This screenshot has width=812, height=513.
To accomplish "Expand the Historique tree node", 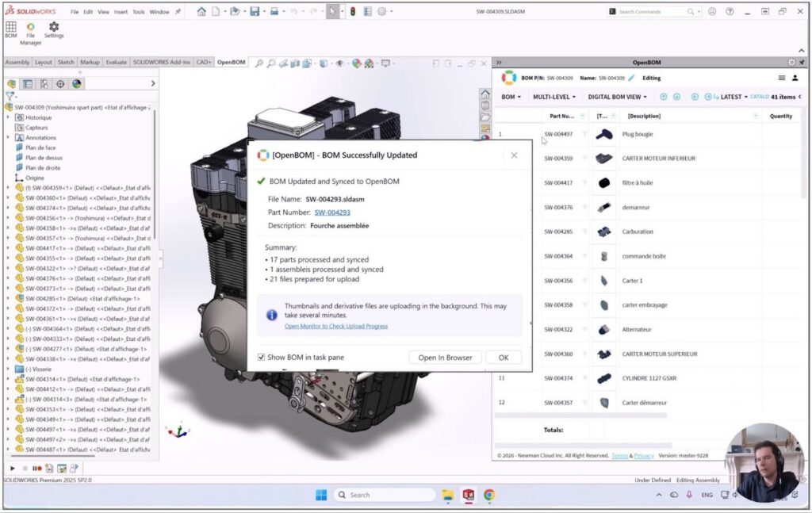I will pyautogui.click(x=8, y=117).
